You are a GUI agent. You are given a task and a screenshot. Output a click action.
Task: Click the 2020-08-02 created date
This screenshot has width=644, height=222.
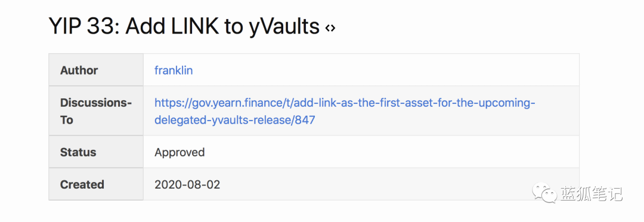click(187, 184)
